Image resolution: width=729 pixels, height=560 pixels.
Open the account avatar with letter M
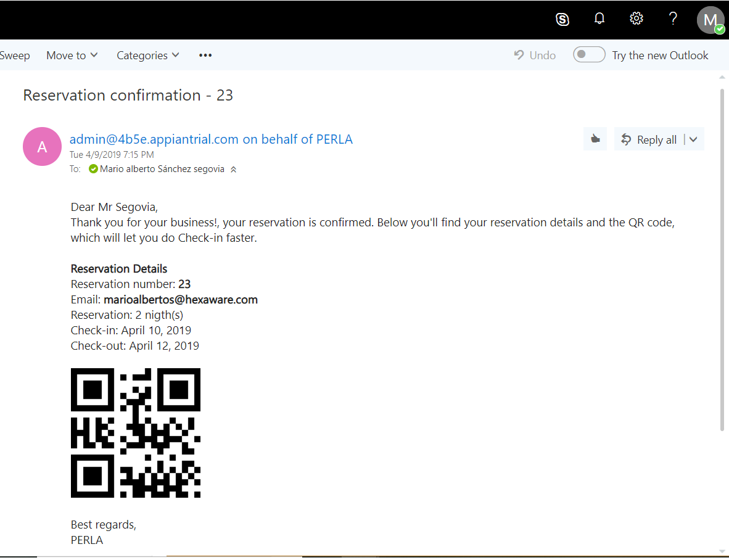710,20
